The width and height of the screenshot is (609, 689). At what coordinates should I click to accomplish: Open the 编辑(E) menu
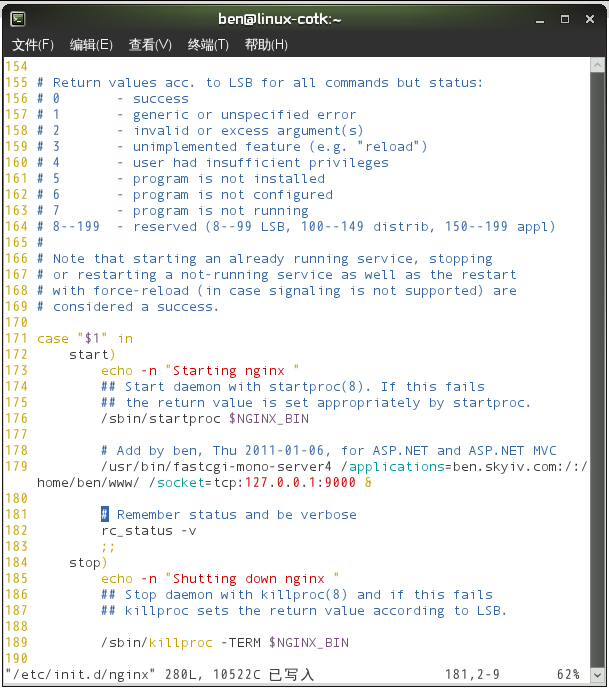click(x=91, y=45)
